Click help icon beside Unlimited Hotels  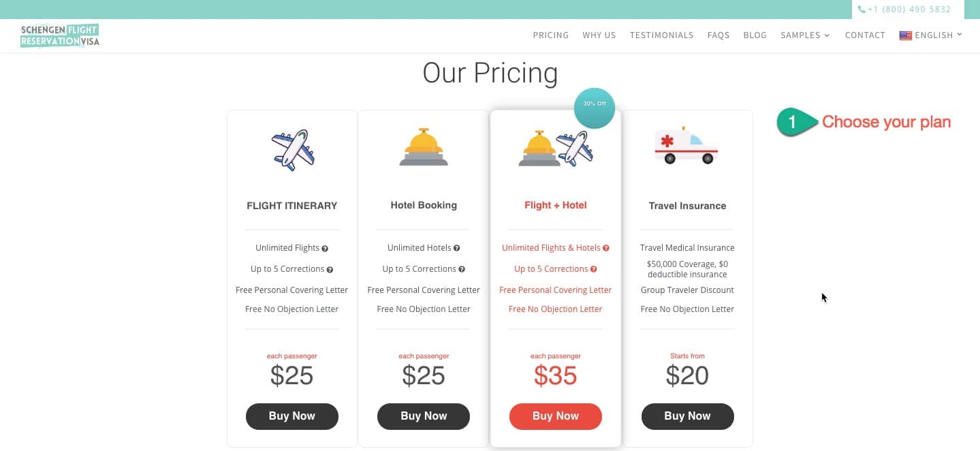coord(456,249)
